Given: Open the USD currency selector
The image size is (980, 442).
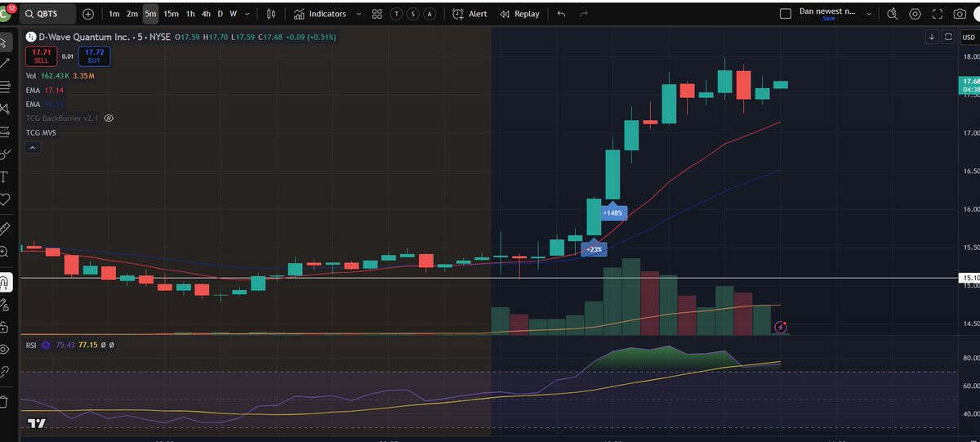Looking at the screenshot, I should coord(969,37).
